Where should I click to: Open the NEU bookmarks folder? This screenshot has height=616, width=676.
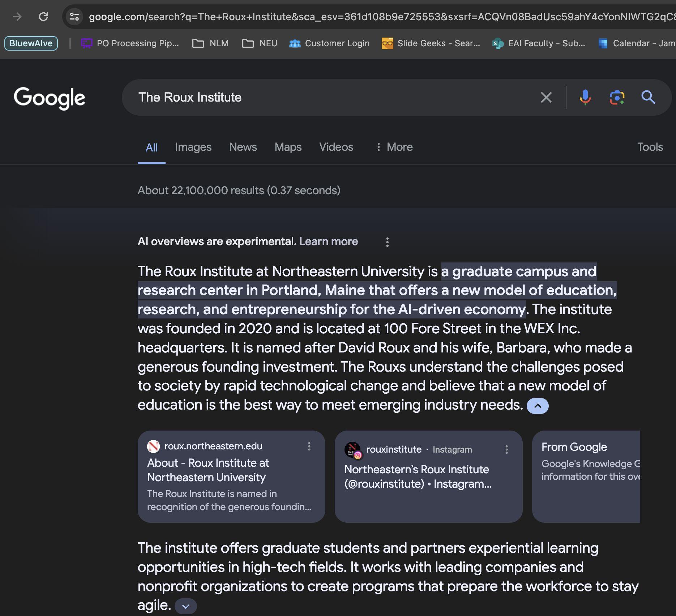(x=260, y=43)
